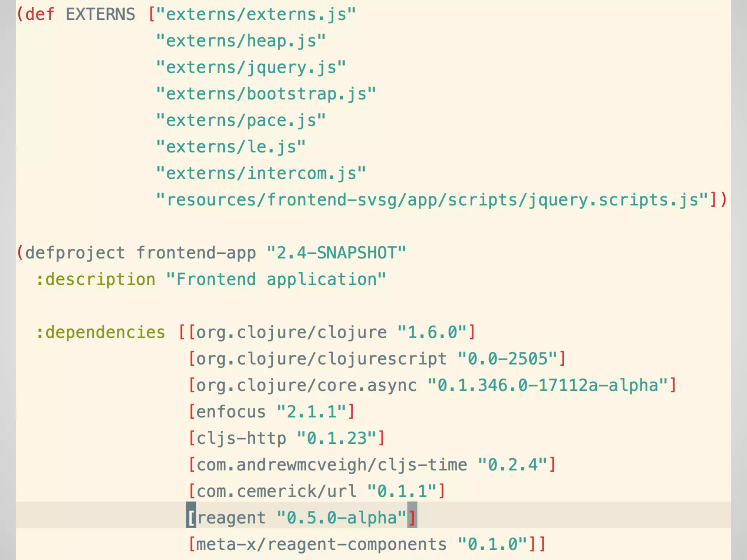Click the com.andrewmcveigh/cljs-time dependency
Image resolution: width=747 pixels, height=560 pixels.
pos(331,465)
